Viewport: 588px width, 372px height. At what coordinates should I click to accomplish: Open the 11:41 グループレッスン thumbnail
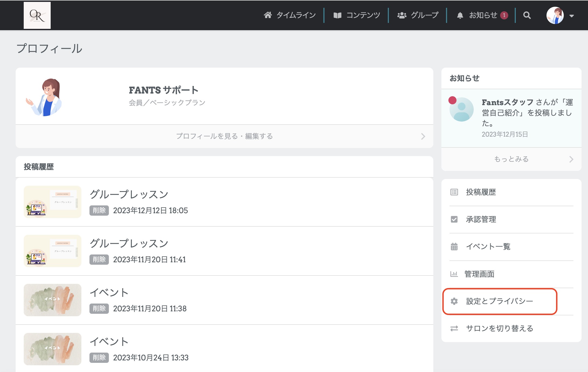point(53,251)
